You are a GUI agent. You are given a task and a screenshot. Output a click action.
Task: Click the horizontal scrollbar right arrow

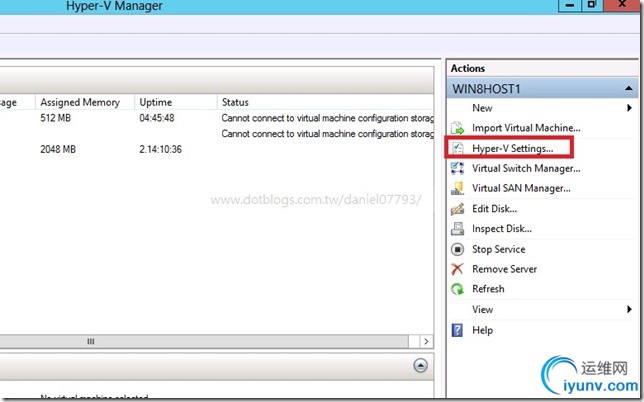point(426,342)
